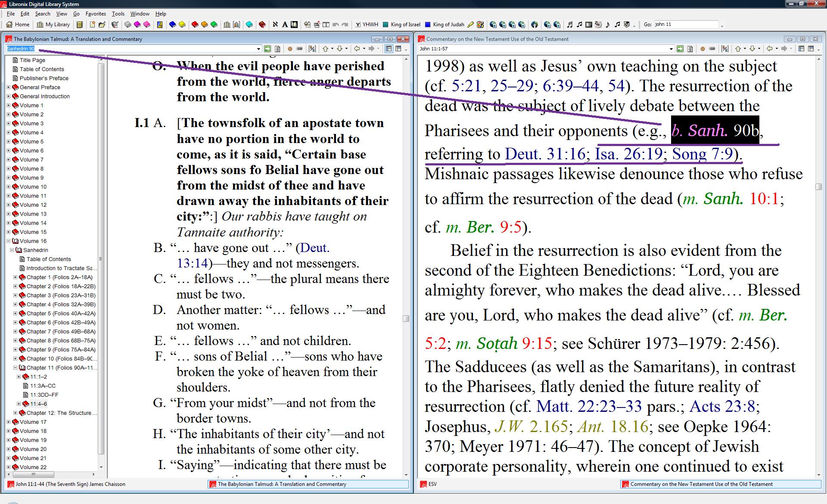Toggle the contents pane in the commentary window
Image resolution: width=827 pixels, height=504 pixels.
[802, 49]
